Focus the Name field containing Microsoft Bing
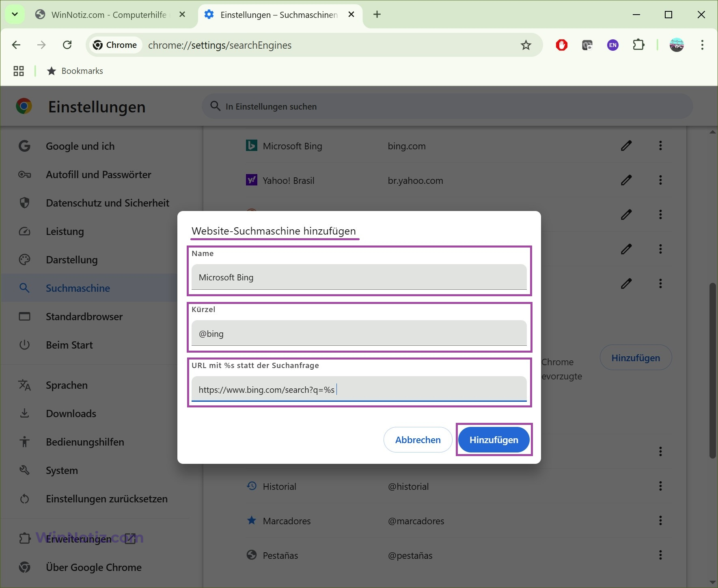Image resolution: width=718 pixels, height=588 pixels. click(x=359, y=277)
